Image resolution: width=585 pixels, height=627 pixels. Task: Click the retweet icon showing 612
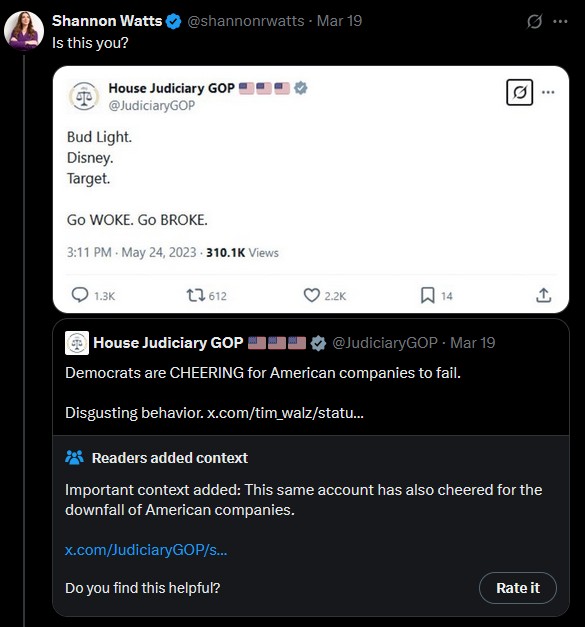(x=196, y=296)
